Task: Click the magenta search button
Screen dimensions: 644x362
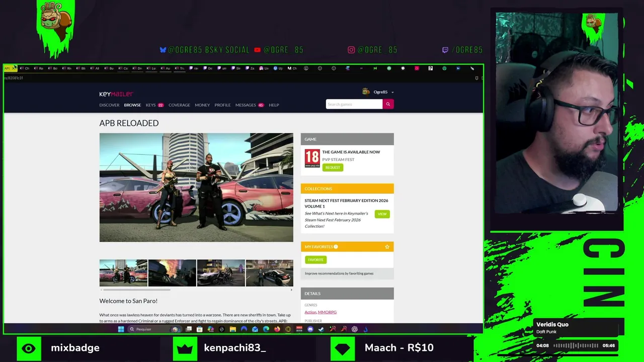Action: [x=388, y=104]
